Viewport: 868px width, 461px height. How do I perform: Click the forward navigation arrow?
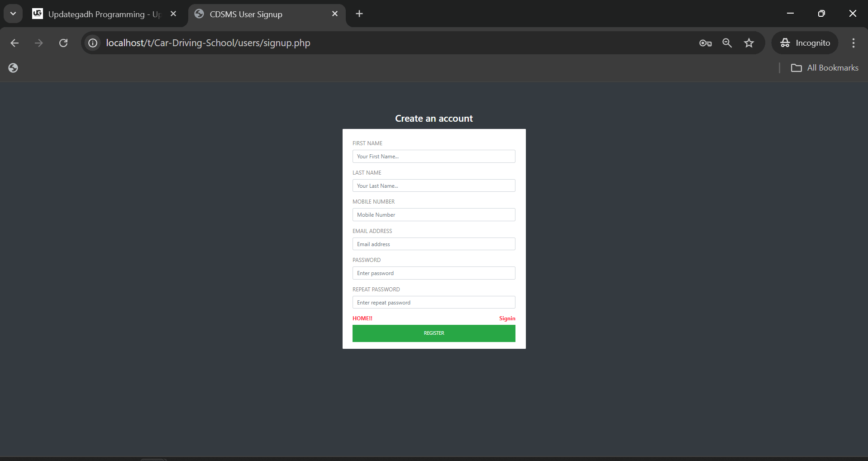pos(38,43)
